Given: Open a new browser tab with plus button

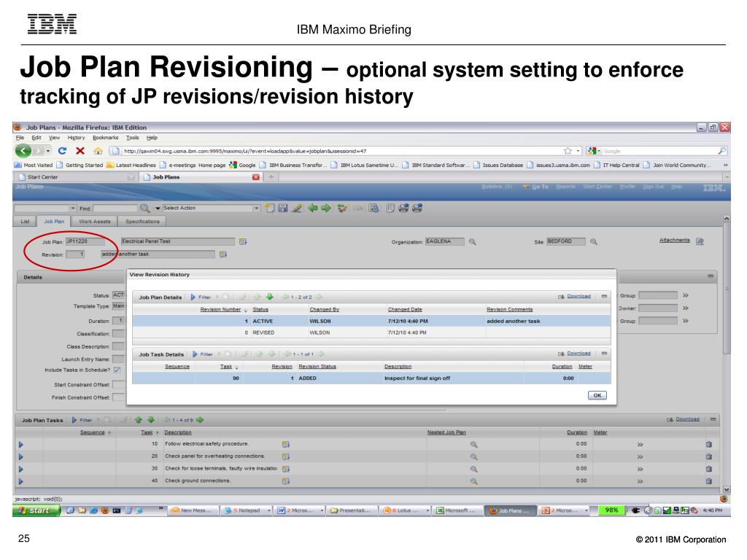Looking at the screenshot, I should coord(271,177).
